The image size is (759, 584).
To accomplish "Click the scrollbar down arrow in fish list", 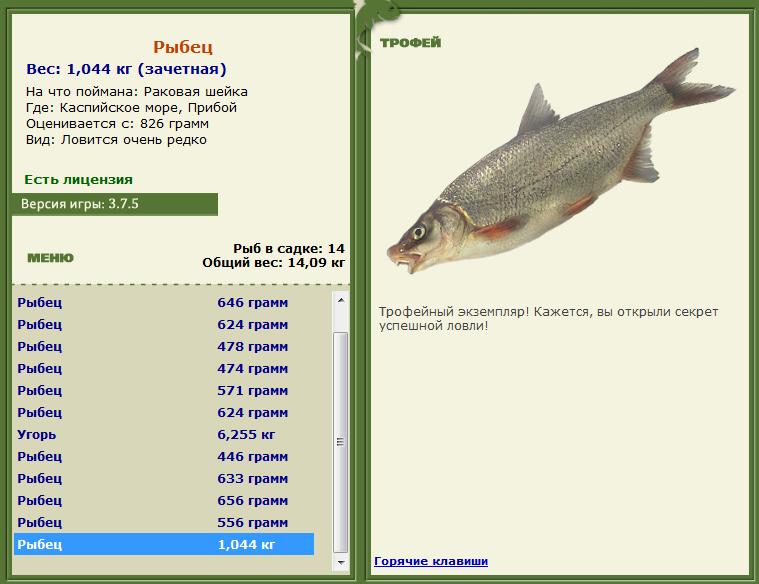I will click(341, 562).
